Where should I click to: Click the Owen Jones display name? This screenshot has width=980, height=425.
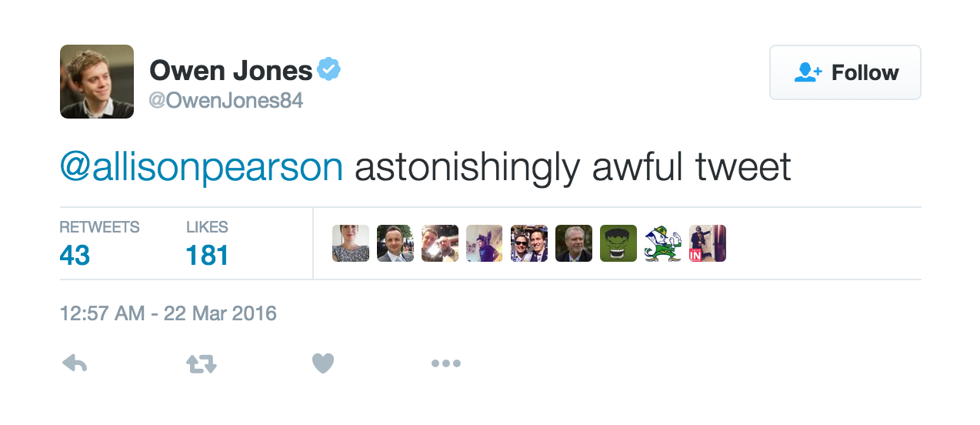point(231,71)
